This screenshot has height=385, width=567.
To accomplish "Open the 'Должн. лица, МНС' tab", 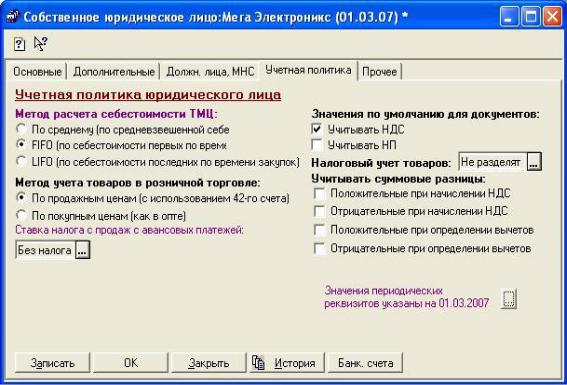I will pyautogui.click(x=210, y=72).
